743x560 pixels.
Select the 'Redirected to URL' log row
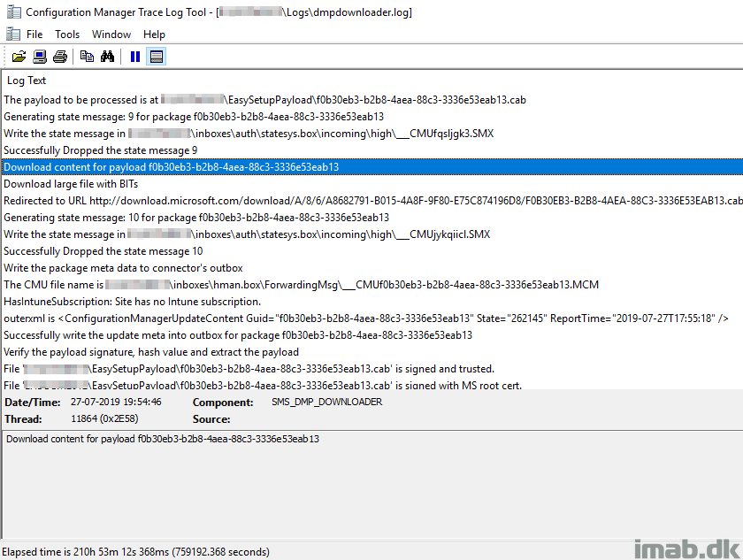[372, 201]
